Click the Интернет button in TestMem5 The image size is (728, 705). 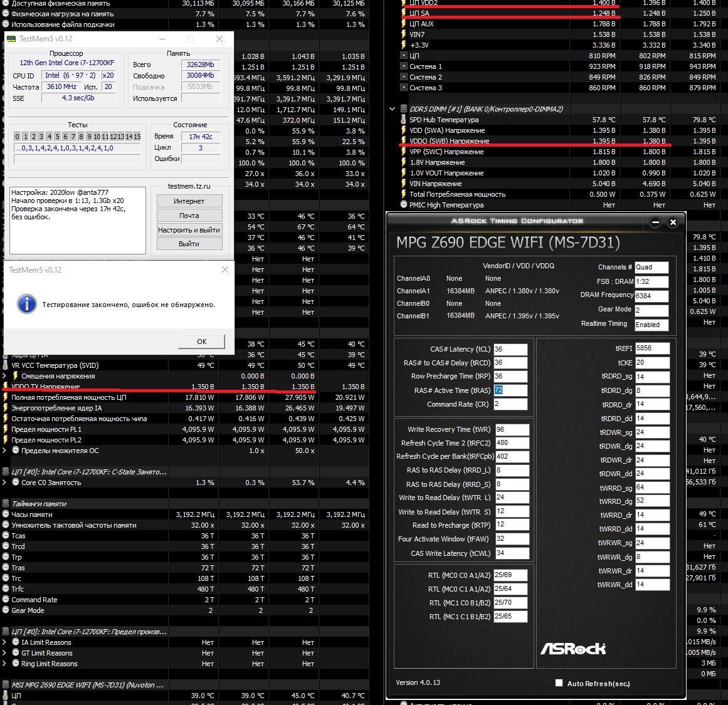[189, 201]
